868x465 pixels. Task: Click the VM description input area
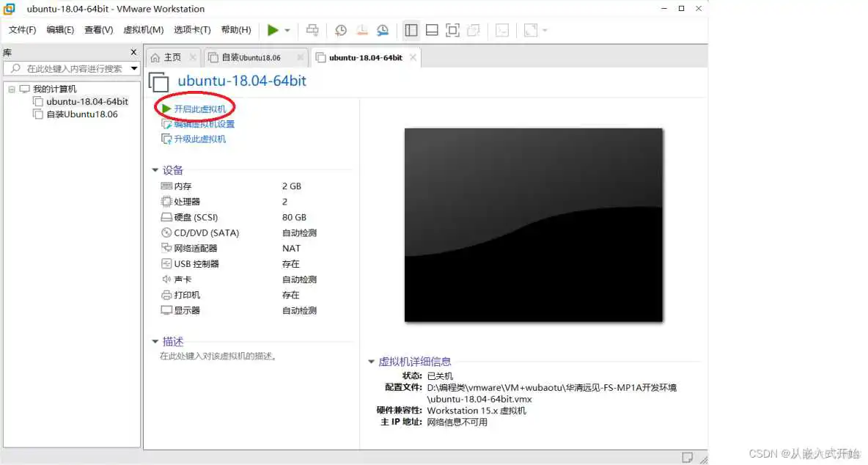pyautogui.click(x=220, y=356)
